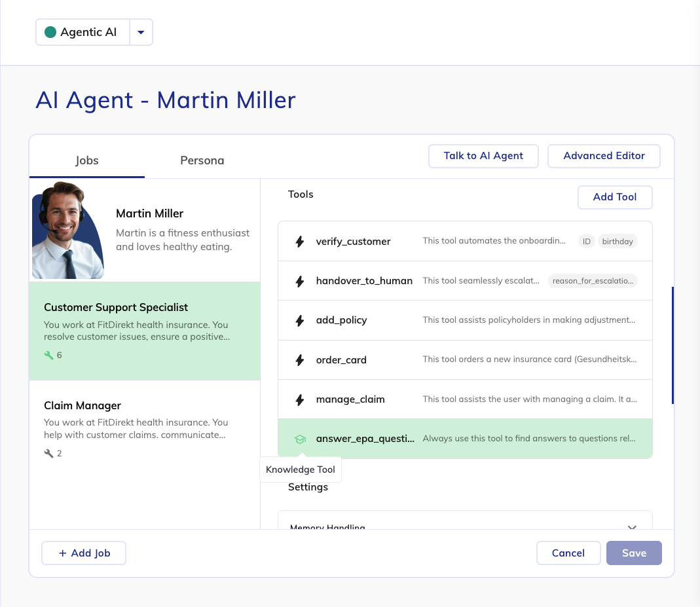Click Martin Miller's profile photo
Screen dimensions: 700x607
tap(67, 230)
